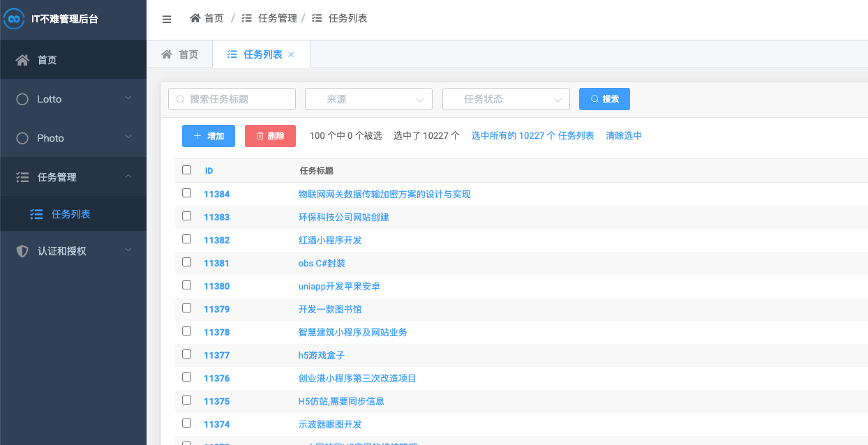The height and width of the screenshot is (445, 868).
Task: Click the list icon beside sidebar 任务列表
Action: [x=36, y=214]
